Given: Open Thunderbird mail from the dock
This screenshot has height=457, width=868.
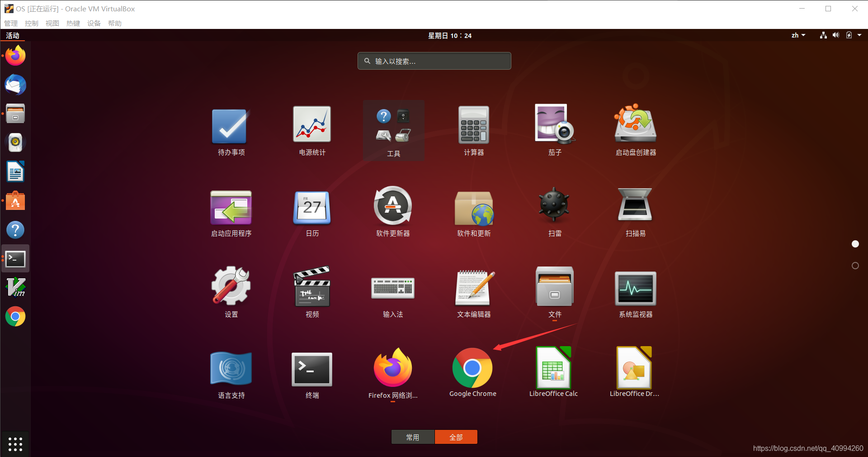Looking at the screenshot, I should click(x=15, y=85).
